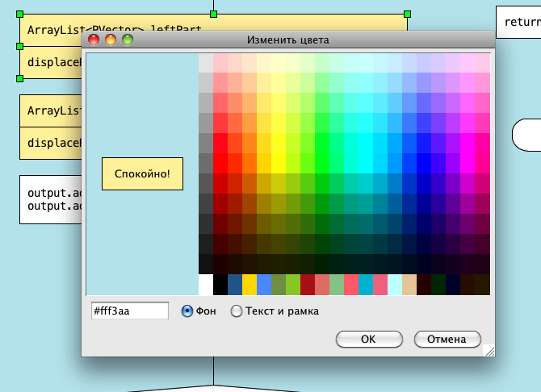Select the Фон radio button
Image resolution: width=541 pixels, height=392 pixels.
coord(187,311)
